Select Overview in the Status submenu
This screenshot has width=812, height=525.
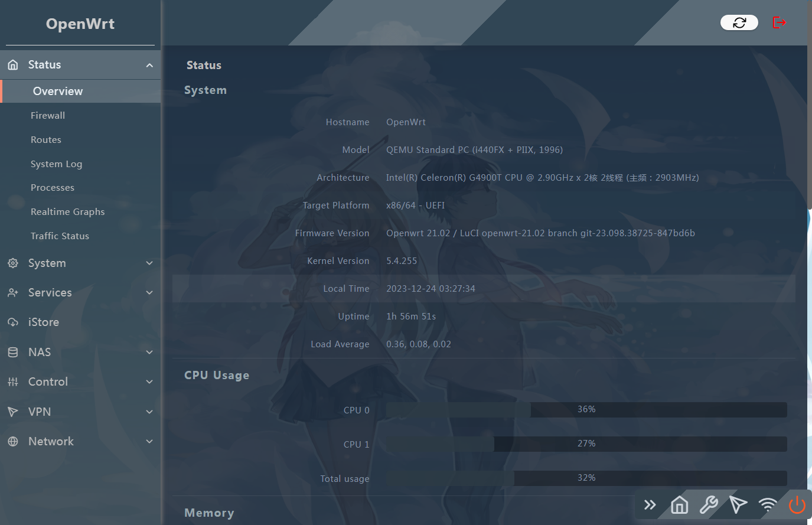coord(80,91)
